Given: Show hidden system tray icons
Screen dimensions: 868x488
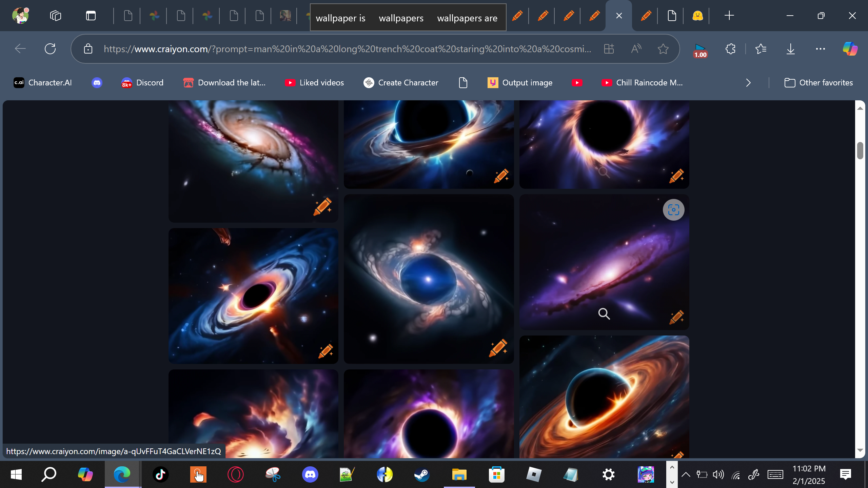Looking at the screenshot, I should (x=686, y=474).
